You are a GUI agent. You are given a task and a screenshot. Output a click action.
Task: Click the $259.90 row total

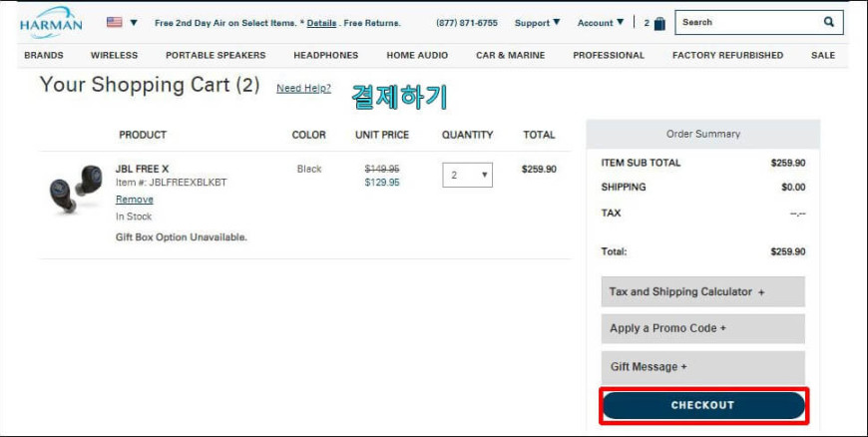click(x=539, y=169)
